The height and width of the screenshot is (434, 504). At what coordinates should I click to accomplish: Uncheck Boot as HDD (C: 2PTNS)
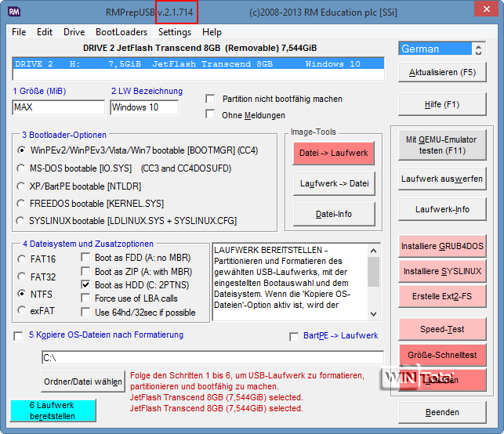85,284
